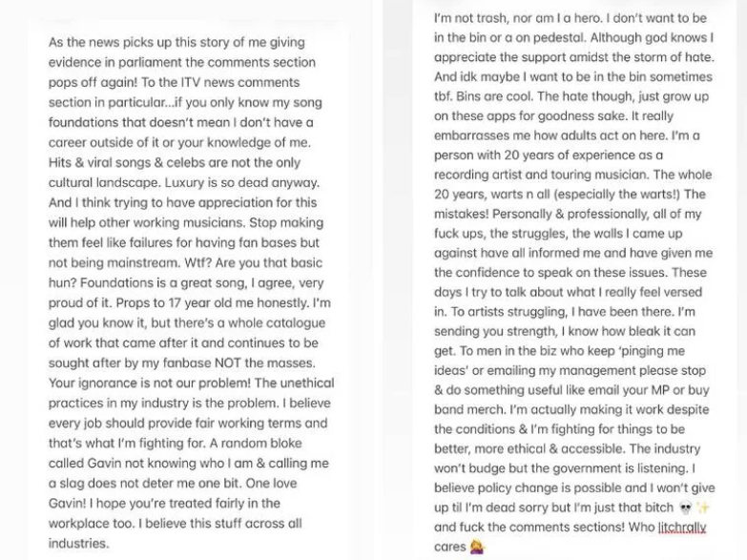Image resolution: width=747 pixels, height=560 pixels.
Task: Click the sparkles emoji beside the skull
Action: pyautogui.click(x=703, y=508)
